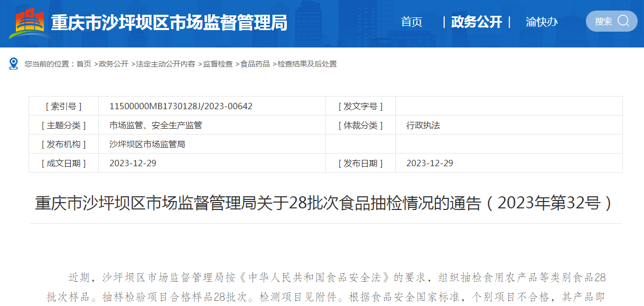The image size is (644, 306).
Task: Select 政务公开 in the top navigation bar
Action: [477, 22]
